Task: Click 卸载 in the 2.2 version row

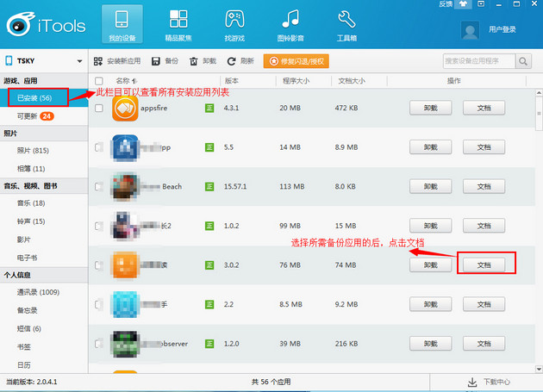Action: 430,304
